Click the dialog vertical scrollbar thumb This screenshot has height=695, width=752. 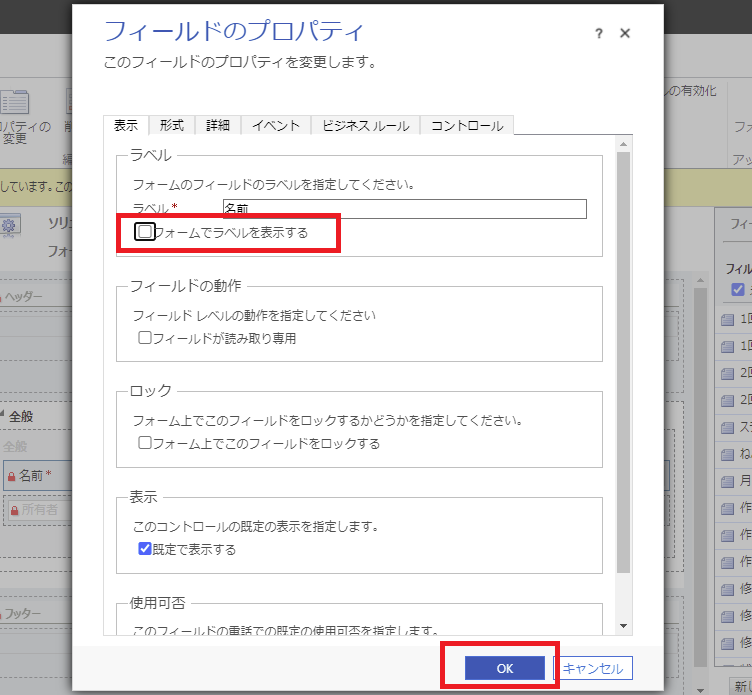pos(623,362)
